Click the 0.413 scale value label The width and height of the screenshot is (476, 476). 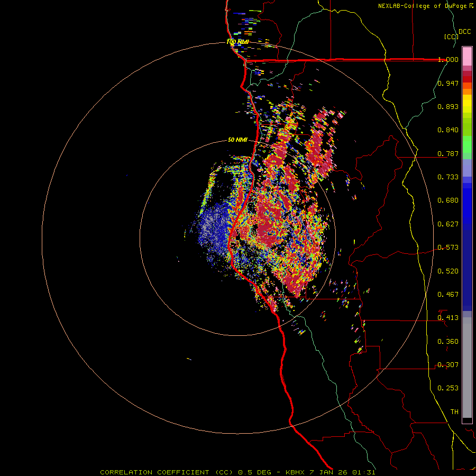point(448,318)
